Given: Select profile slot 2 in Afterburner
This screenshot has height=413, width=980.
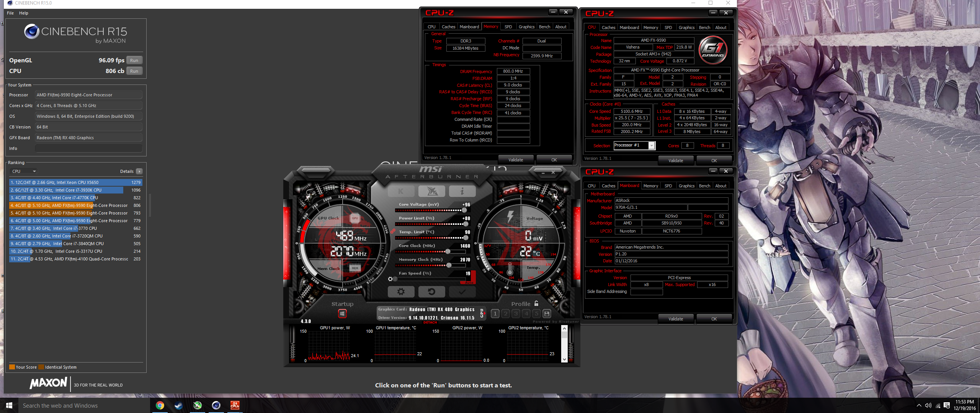Looking at the screenshot, I should 505,314.
